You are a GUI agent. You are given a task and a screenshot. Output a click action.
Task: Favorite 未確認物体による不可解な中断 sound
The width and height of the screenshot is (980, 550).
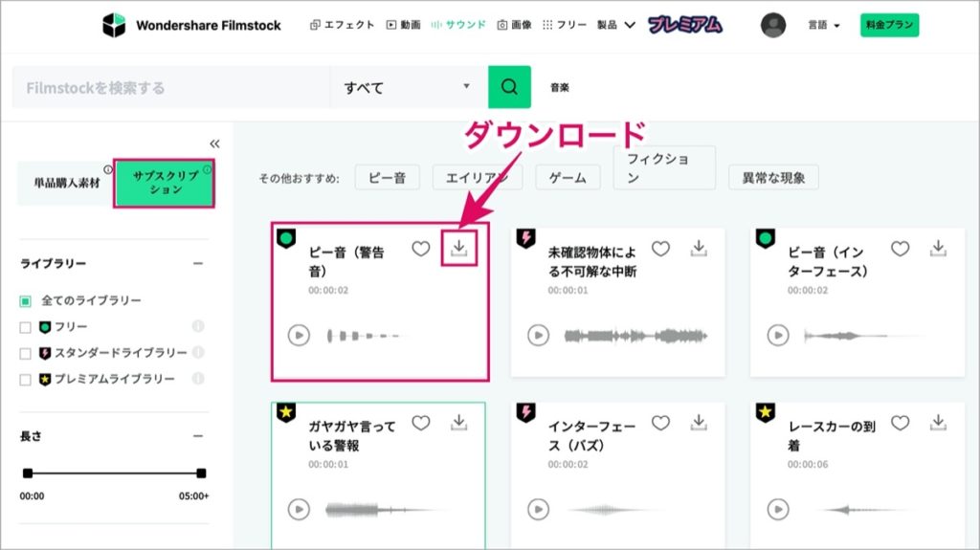tap(660, 249)
